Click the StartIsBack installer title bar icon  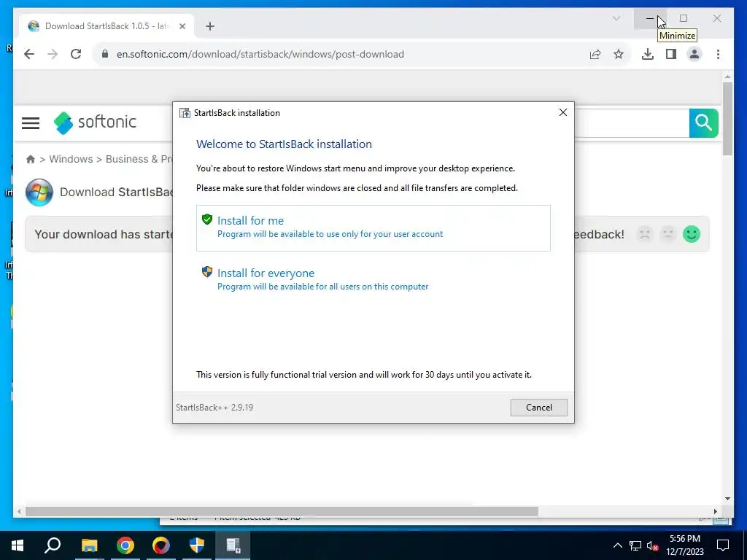185,113
